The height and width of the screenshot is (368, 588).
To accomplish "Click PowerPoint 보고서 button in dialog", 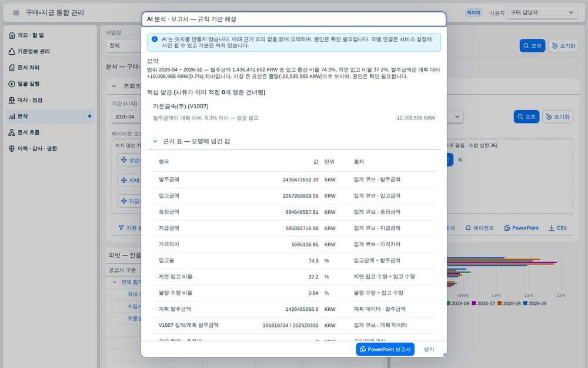I will (385, 349).
